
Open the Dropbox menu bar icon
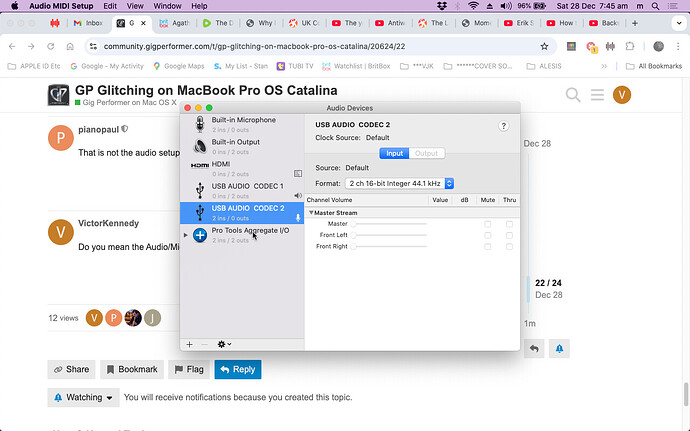[442, 6]
